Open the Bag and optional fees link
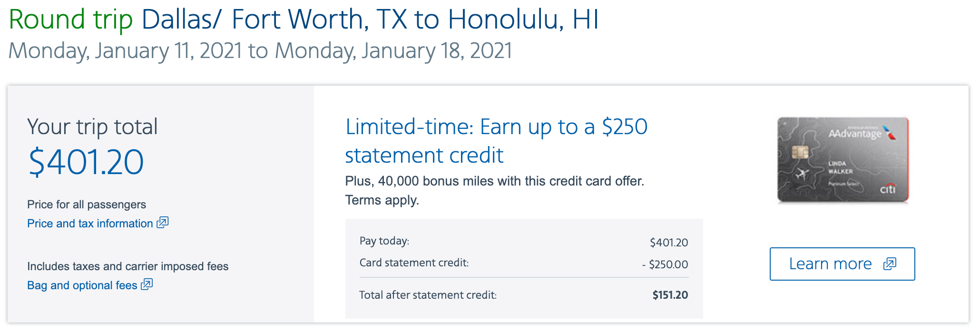The height and width of the screenshot is (332, 980). (x=82, y=285)
